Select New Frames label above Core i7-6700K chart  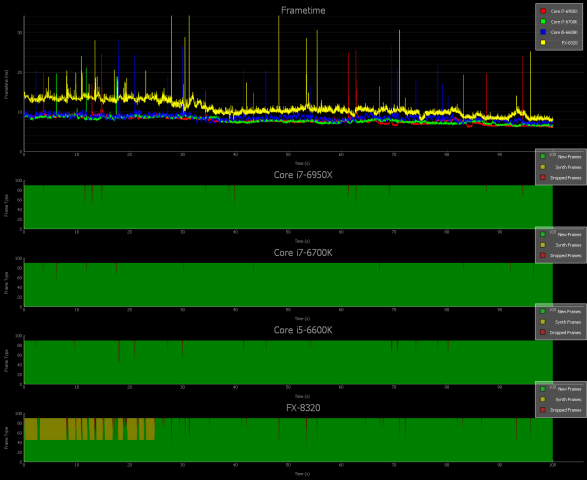[x=569, y=234]
